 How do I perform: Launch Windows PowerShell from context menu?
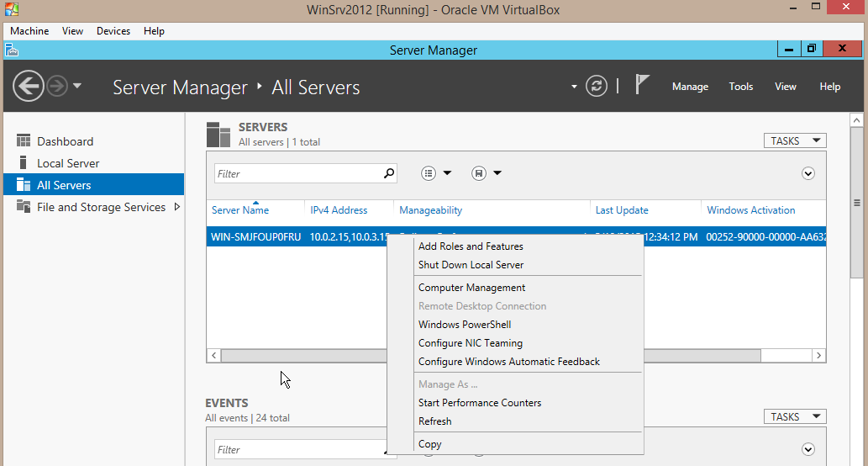(x=465, y=325)
